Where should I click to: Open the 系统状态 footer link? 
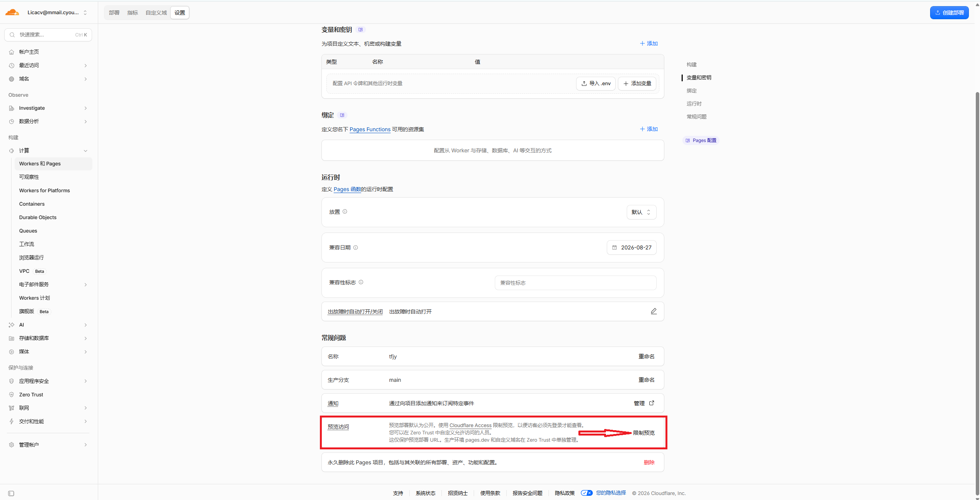click(x=425, y=493)
